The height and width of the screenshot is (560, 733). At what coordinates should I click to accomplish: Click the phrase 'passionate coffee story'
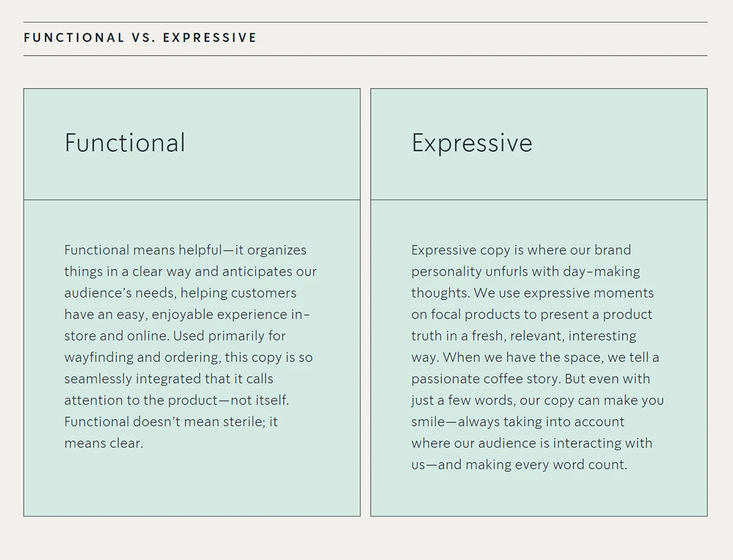pyautogui.click(x=485, y=379)
